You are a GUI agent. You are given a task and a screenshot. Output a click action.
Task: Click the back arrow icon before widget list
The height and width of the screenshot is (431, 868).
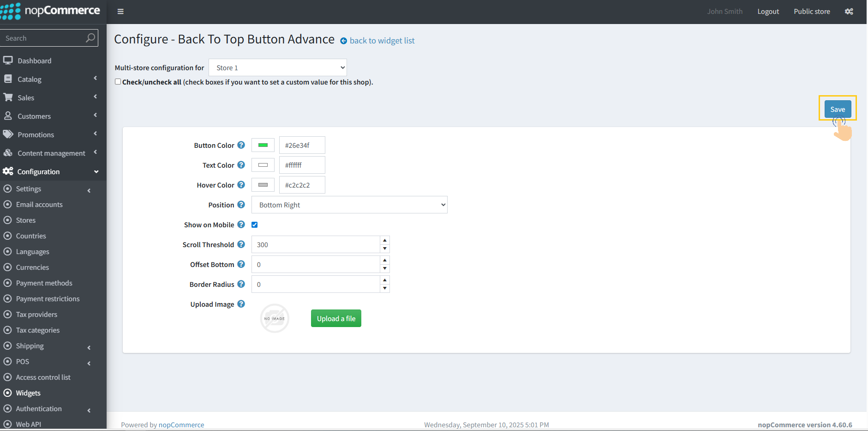(x=343, y=41)
